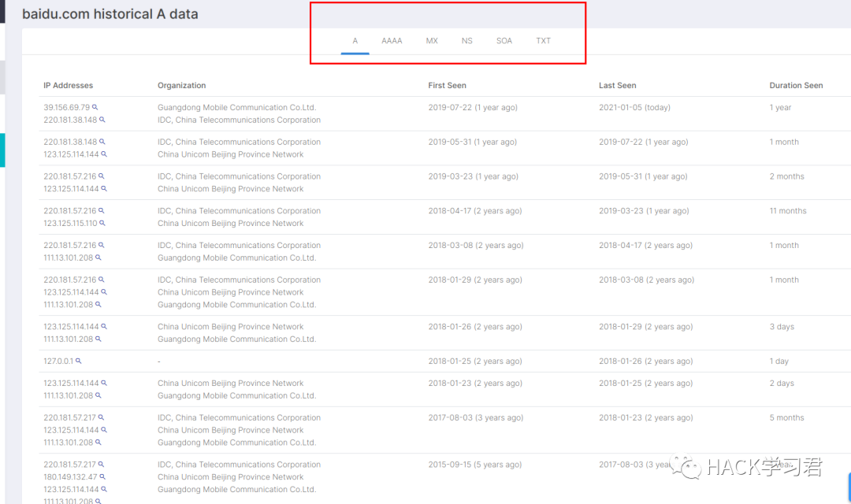The width and height of the screenshot is (851, 504).
Task: Click last seen date '2018-01-26 (2 years ago)'
Action: pyautogui.click(x=646, y=361)
